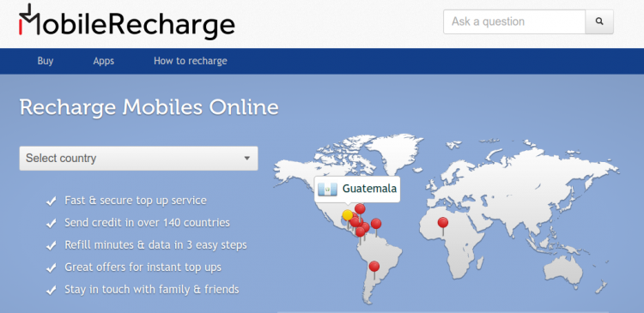The width and height of the screenshot is (644, 313).
Task: Open the Buy menu
Action: pos(46,61)
